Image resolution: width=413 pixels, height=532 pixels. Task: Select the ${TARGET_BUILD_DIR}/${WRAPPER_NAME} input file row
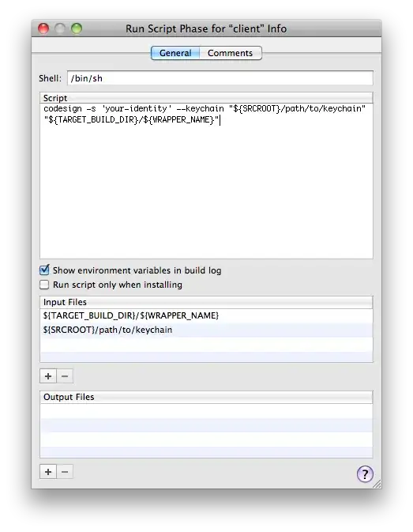point(206,315)
